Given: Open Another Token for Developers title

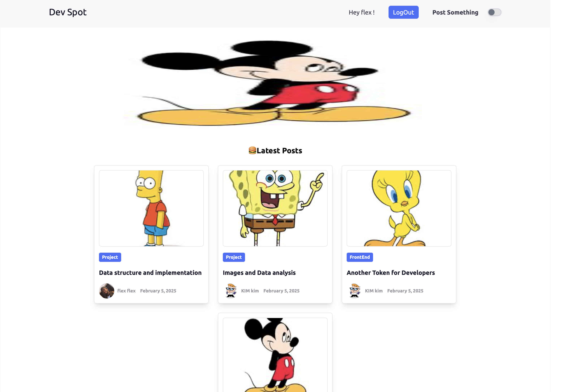Looking at the screenshot, I should click(x=391, y=273).
